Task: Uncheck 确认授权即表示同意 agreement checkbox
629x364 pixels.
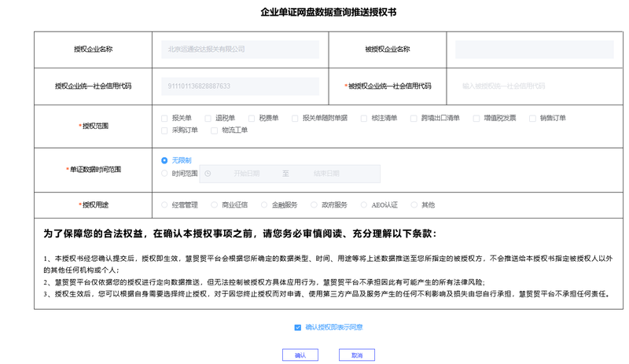Action: (x=297, y=327)
